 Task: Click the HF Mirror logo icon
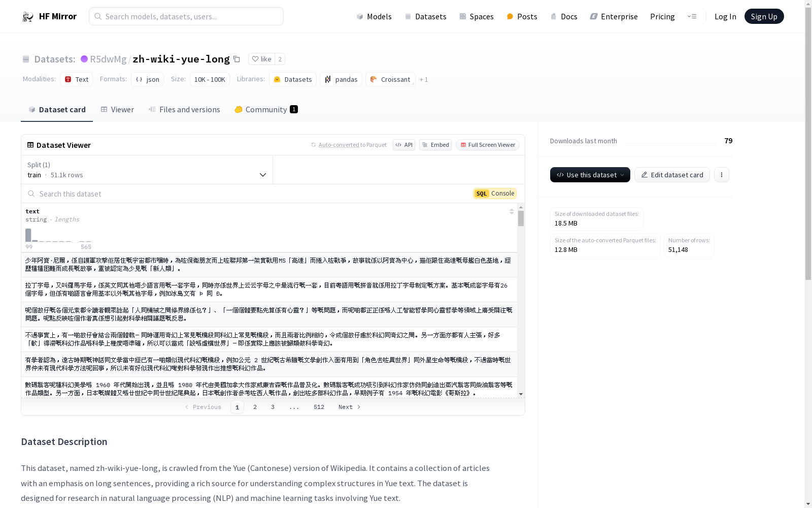(28, 17)
